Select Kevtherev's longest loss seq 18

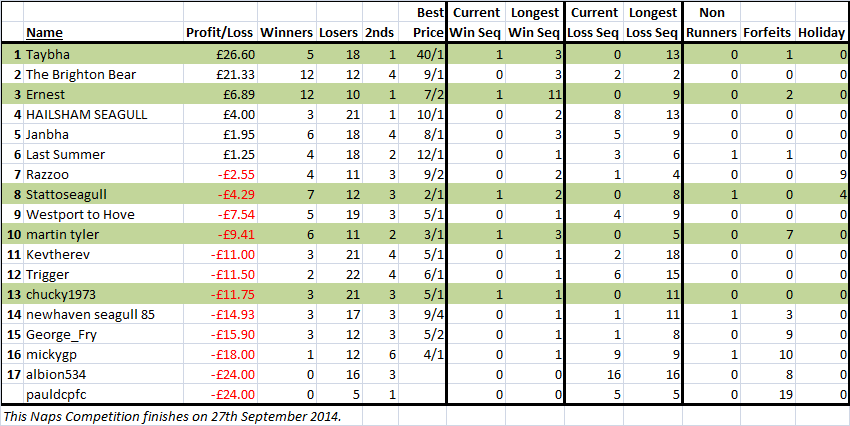[653, 255]
